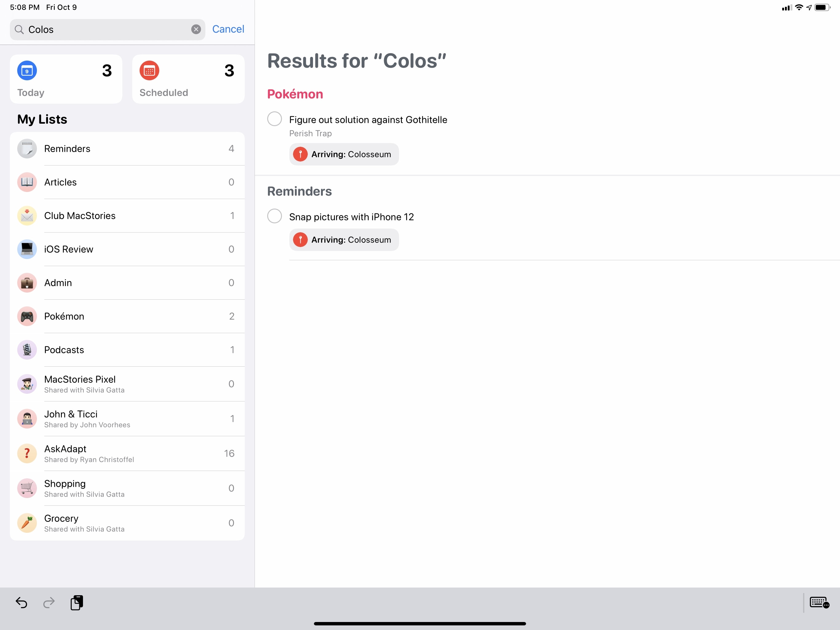Tap the keyboard options icon
The height and width of the screenshot is (630, 840).
[819, 603]
